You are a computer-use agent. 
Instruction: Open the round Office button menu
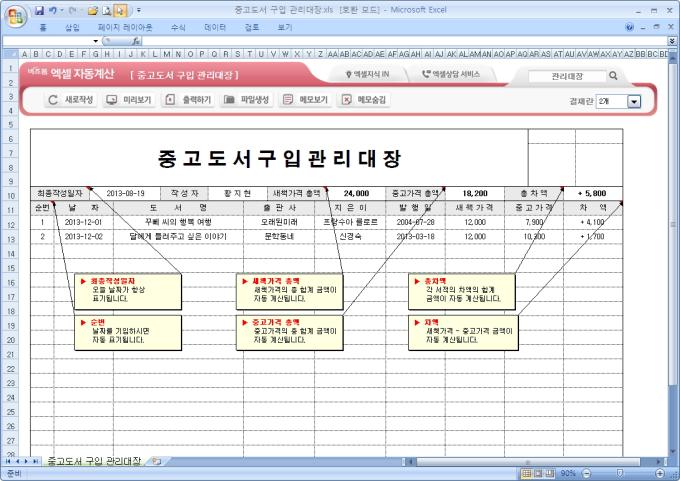point(16,16)
